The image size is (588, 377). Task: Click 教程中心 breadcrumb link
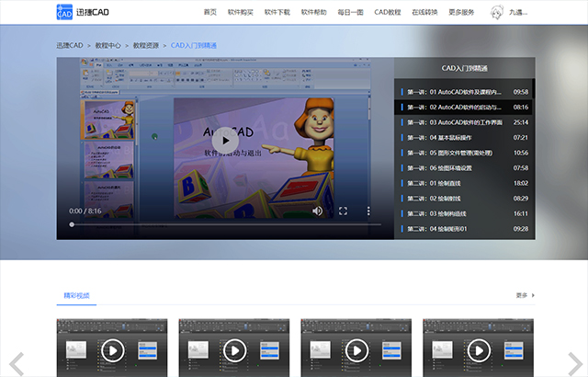108,45
